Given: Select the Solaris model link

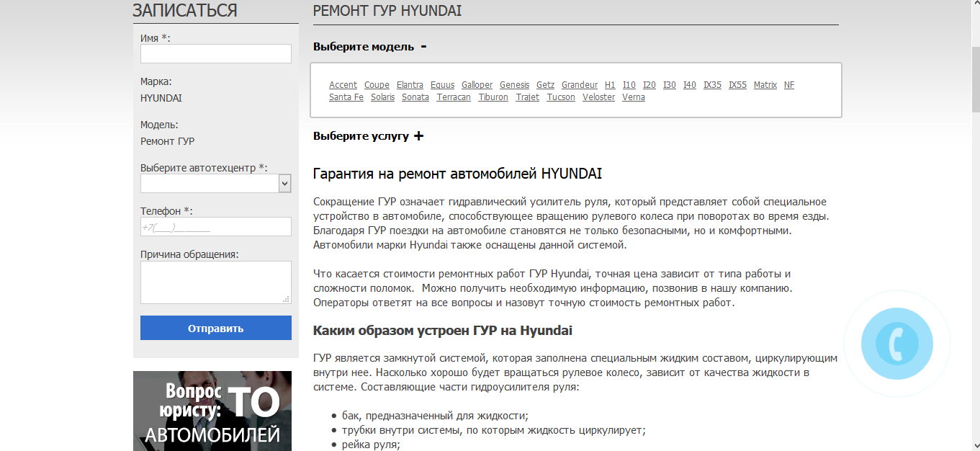Looking at the screenshot, I should tap(383, 97).
